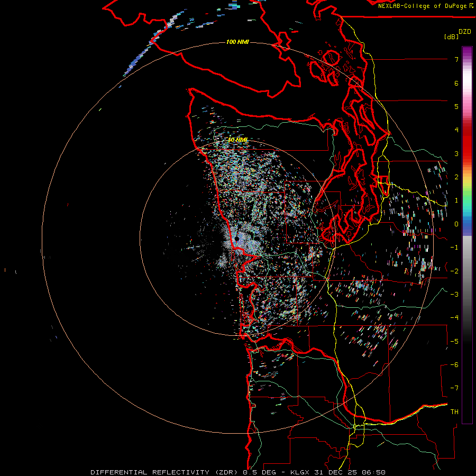The height and width of the screenshot is (476, 476).
Task: Click the -1 value on the color scale
Action: (x=454, y=248)
